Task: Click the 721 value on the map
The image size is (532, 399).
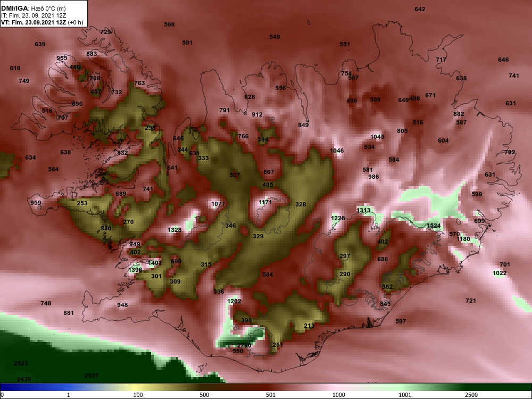Action: click(471, 301)
